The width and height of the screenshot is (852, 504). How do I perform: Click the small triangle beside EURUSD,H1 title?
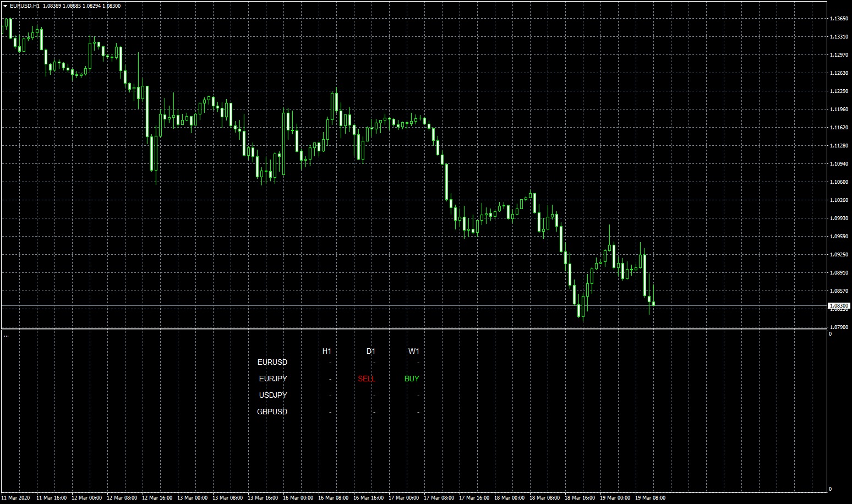[6, 6]
